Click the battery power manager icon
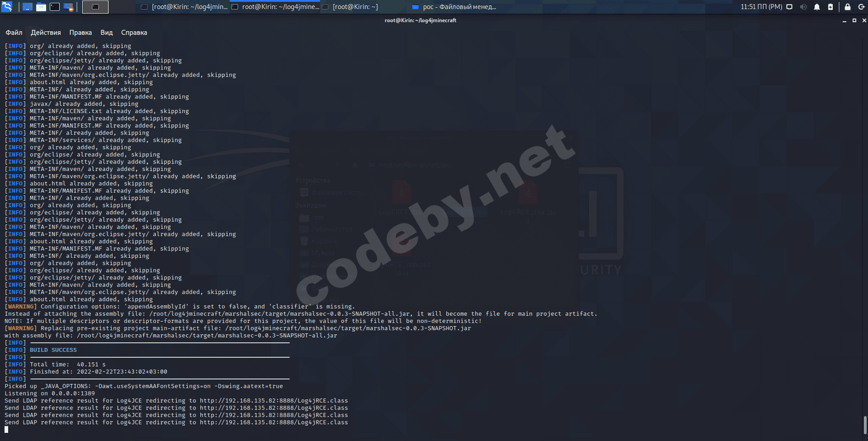 (x=831, y=7)
